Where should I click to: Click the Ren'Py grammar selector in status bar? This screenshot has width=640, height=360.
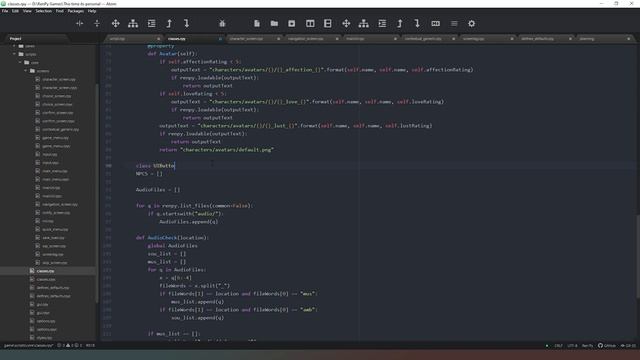[587, 345]
